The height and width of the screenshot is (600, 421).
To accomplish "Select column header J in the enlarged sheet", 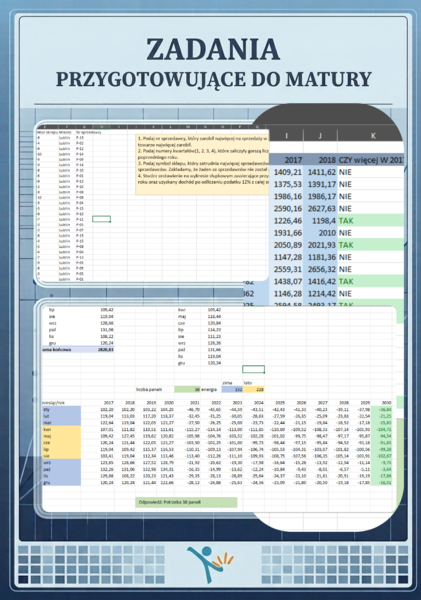I will point(320,135).
